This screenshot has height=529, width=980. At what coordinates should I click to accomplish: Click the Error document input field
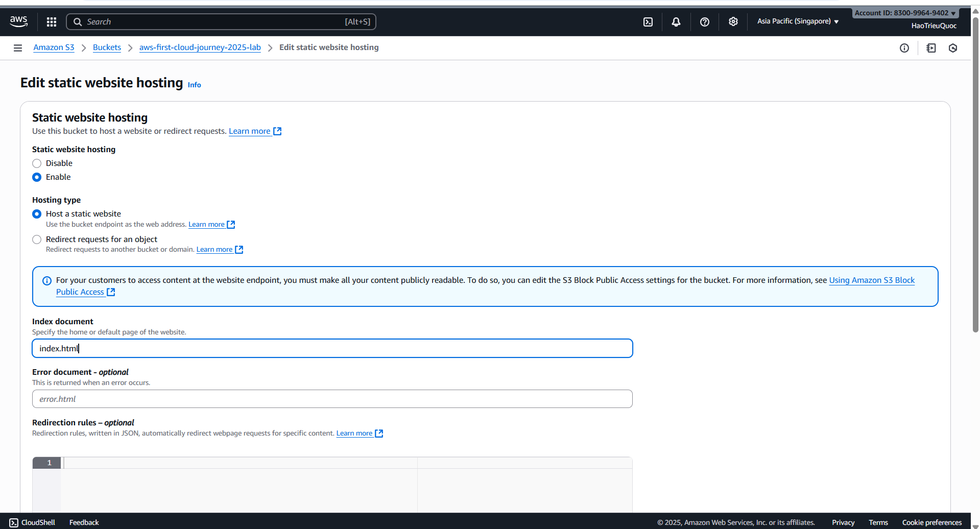click(x=332, y=399)
